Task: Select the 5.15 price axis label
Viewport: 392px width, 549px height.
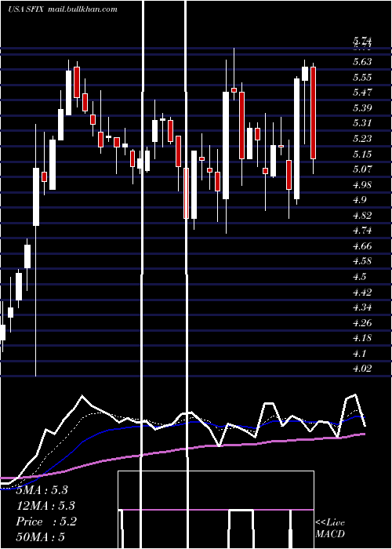Action: [x=362, y=154]
